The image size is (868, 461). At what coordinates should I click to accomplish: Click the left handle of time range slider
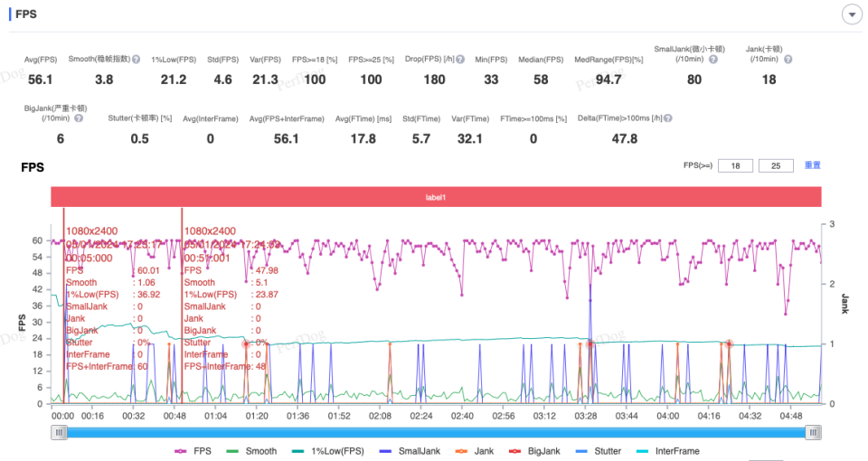click(x=60, y=432)
